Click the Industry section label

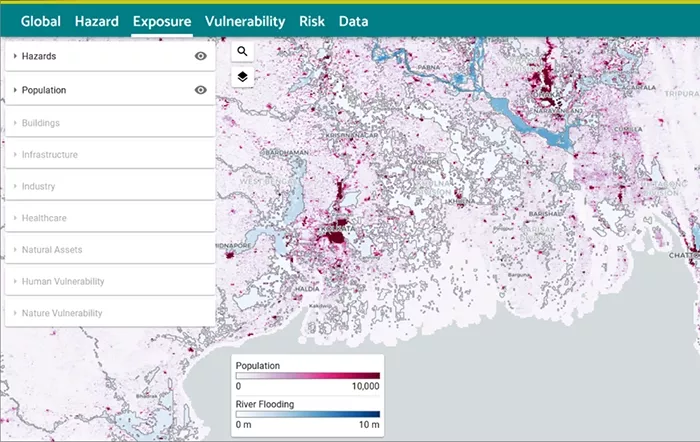point(38,186)
